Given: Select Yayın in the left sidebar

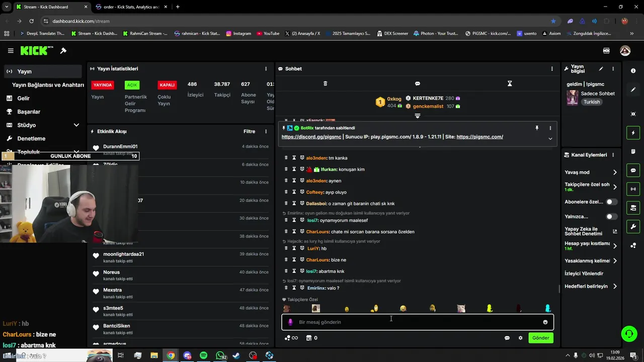Looking at the screenshot, I should click(42, 71).
